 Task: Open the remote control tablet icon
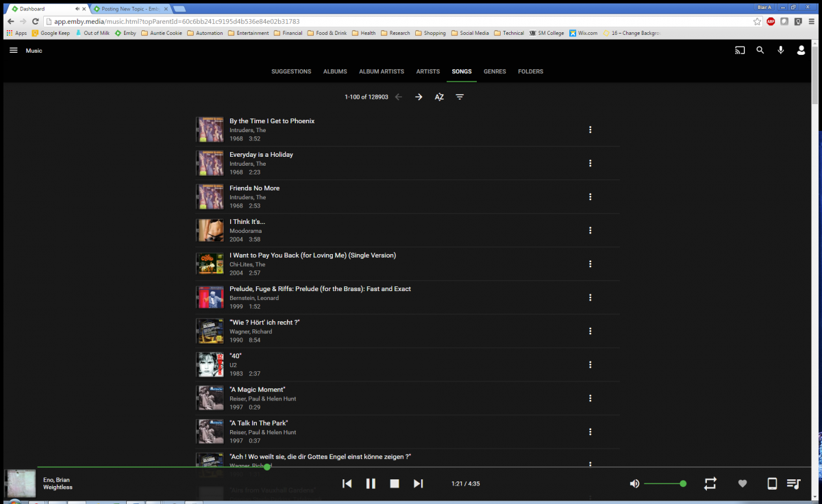[772, 483]
